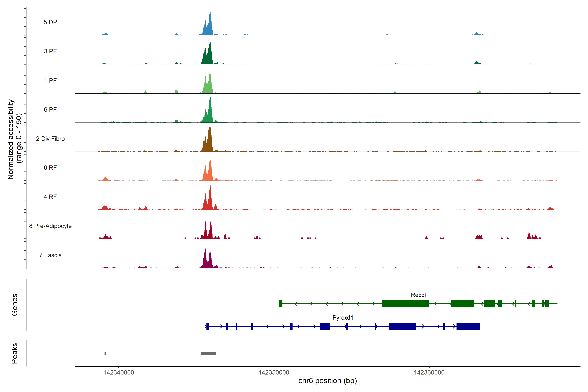Click the 4 RF track label
This screenshot has height=392, width=588.
50,197
